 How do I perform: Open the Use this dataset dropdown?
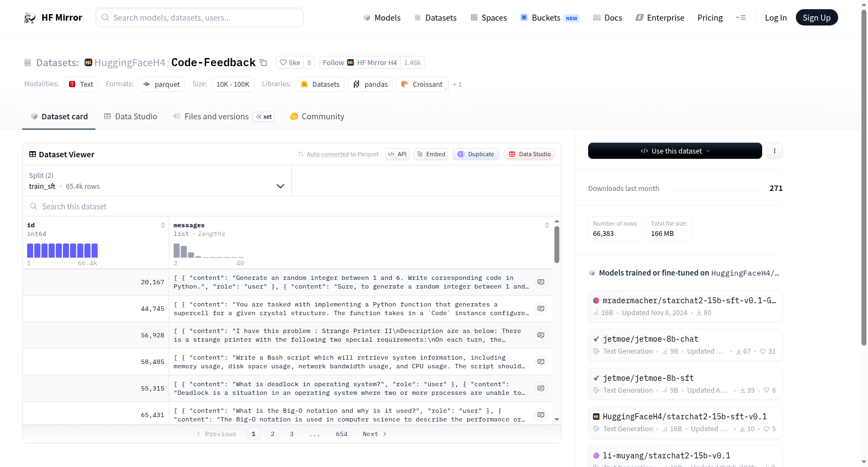coord(675,151)
